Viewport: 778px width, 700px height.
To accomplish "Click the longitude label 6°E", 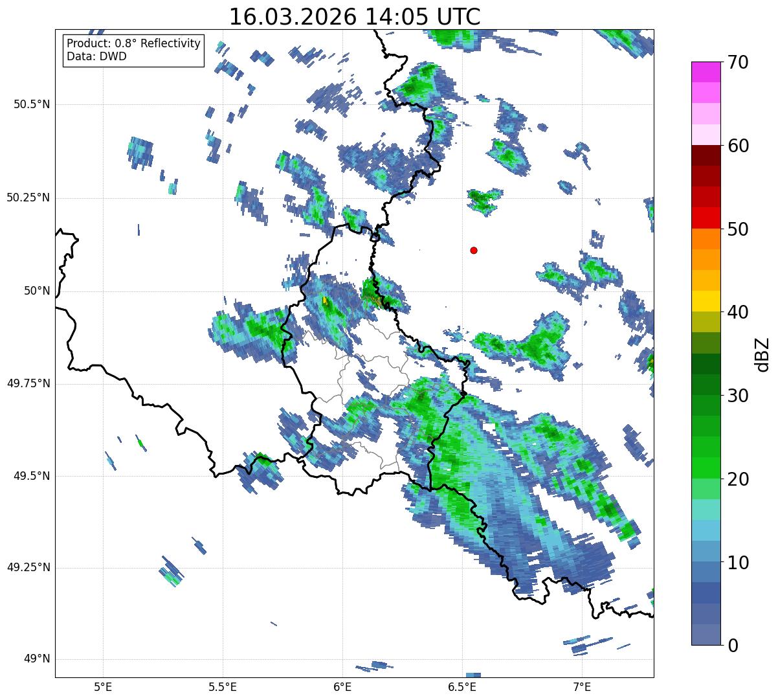I will pos(342,686).
